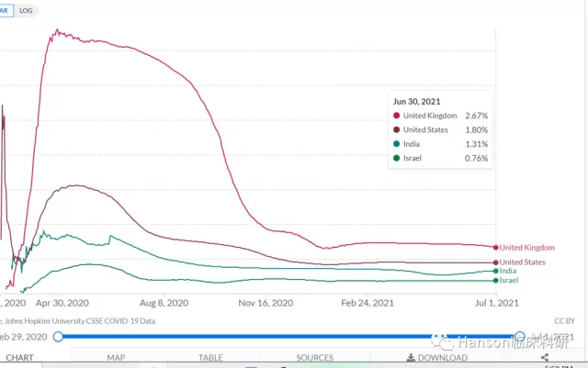
Task: Click the share icon
Action: pyautogui.click(x=545, y=358)
